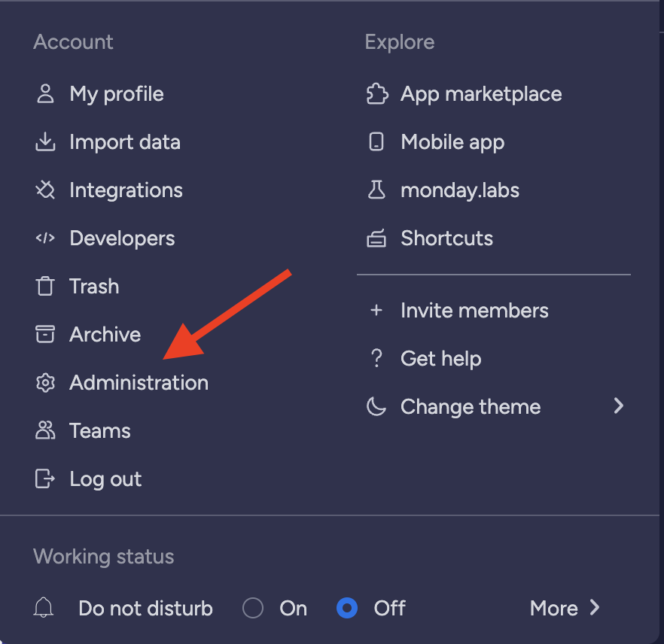Expand the Change theme submenu arrow
The width and height of the screenshot is (664, 644).
tap(619, 406)
